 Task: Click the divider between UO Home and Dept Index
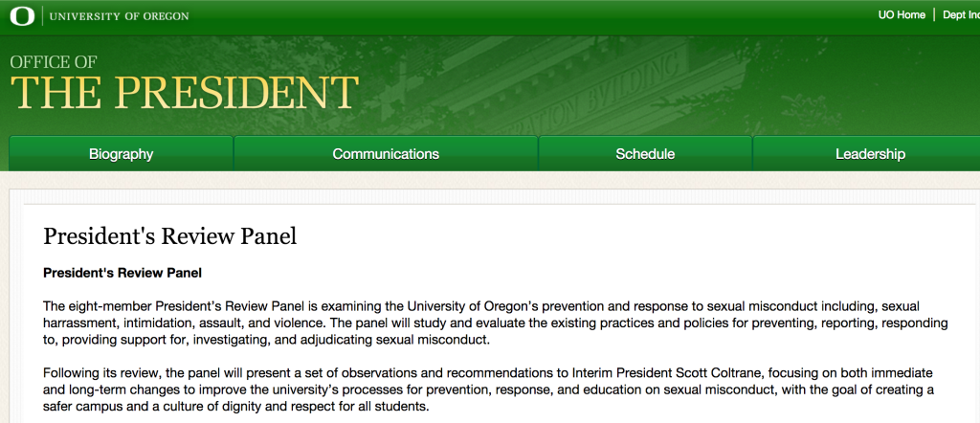[934, 15]
